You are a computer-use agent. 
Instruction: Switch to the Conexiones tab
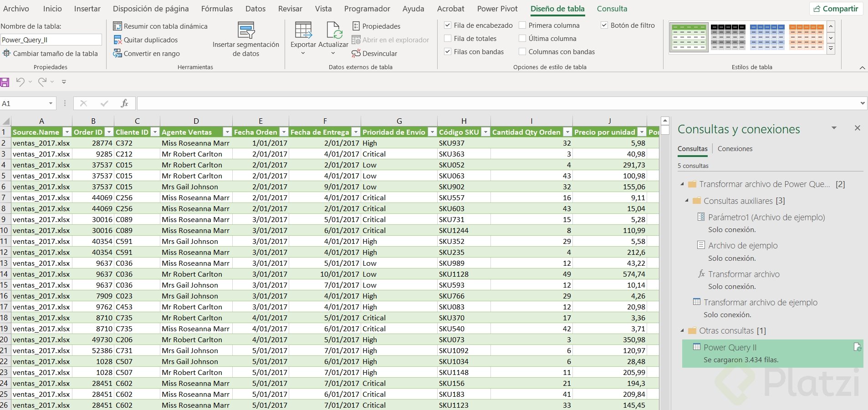coord(735,149)
